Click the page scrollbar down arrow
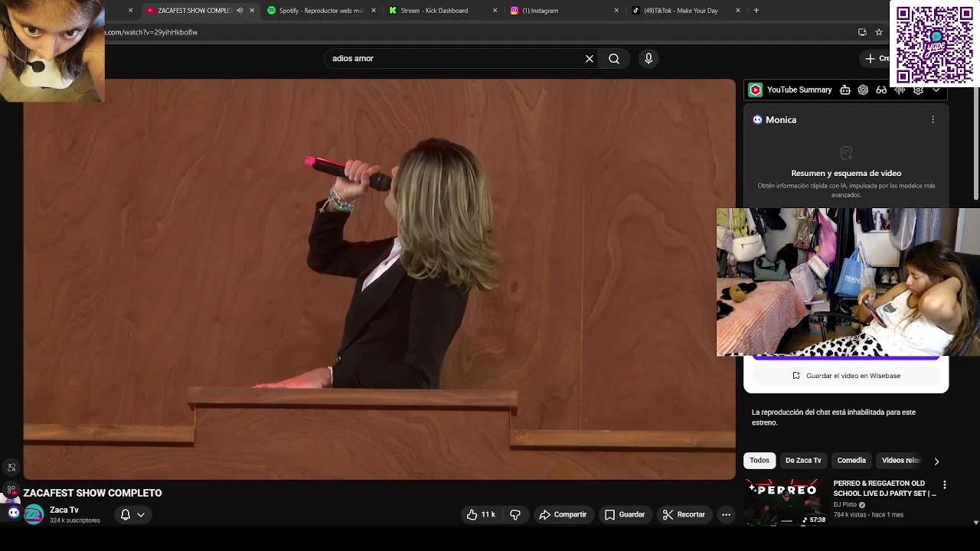980x551 pixels. point(975,523)
